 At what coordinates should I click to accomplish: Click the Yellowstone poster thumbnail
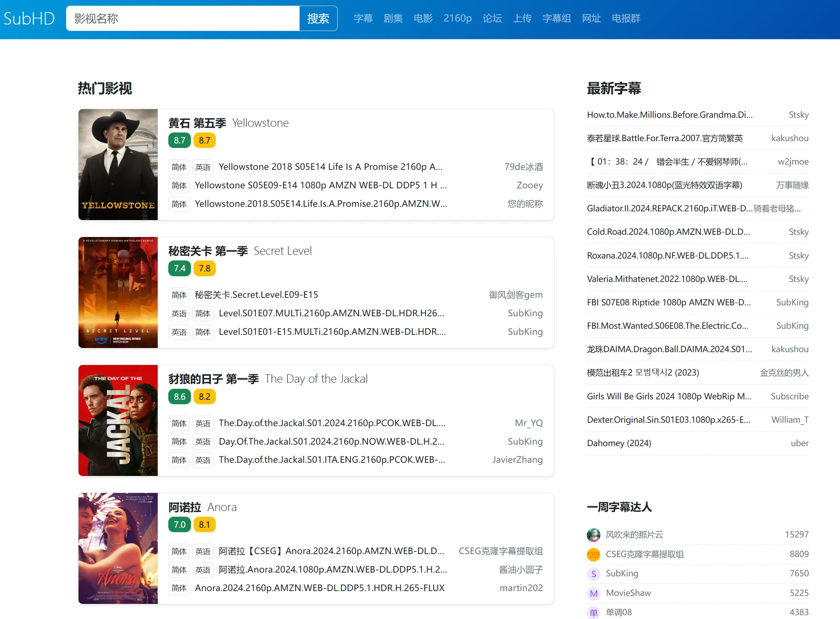(x=118, y=165)
